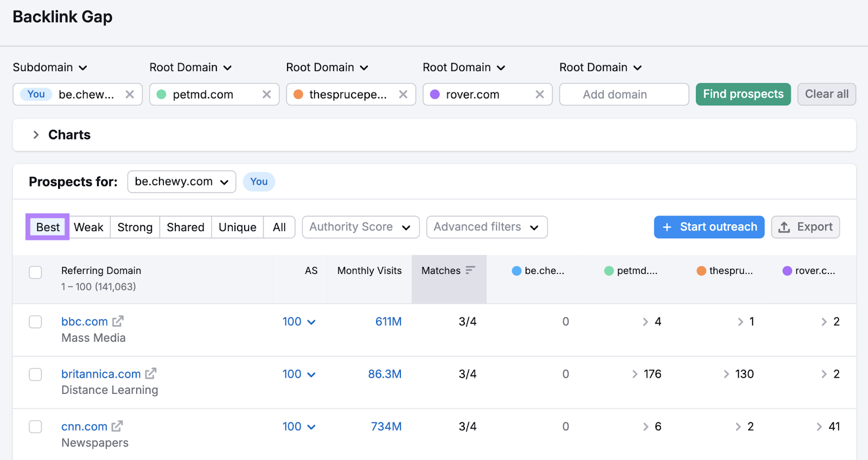Open cnn.com external link icon
This screenshot has height=460, width=868.
pos(117,426)
